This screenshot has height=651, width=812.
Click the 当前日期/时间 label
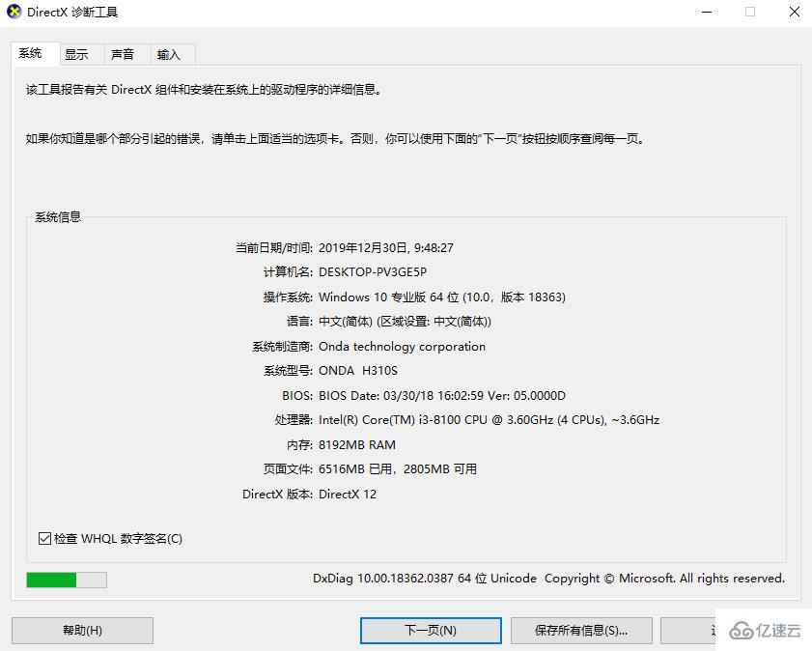coord(274,248)
